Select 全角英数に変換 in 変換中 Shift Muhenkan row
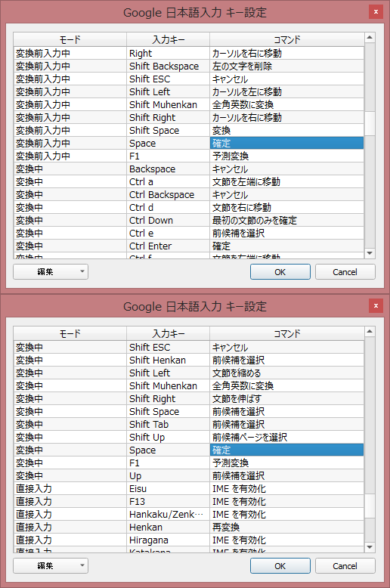 (x=287, y=385)
